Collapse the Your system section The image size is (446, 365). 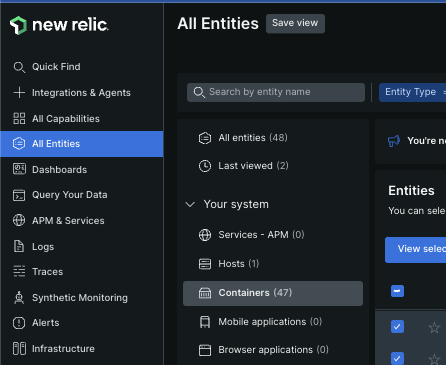click(190, 204)
